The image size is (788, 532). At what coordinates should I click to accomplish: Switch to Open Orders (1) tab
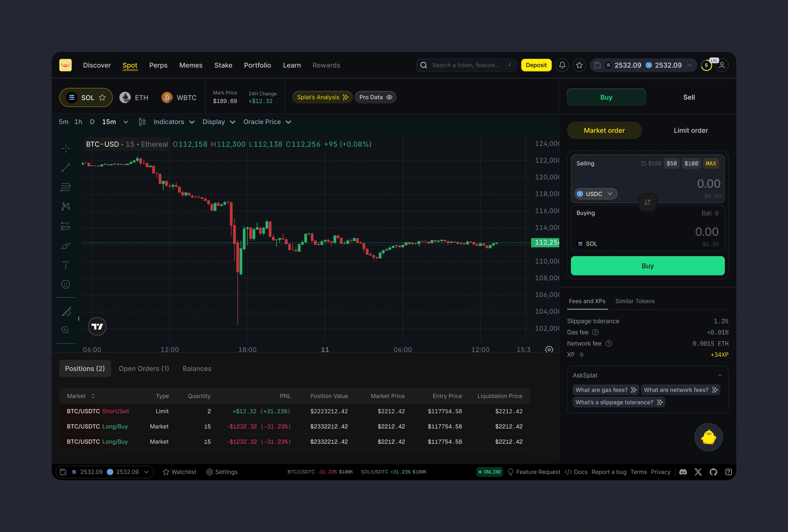click(x=144, y=368)
